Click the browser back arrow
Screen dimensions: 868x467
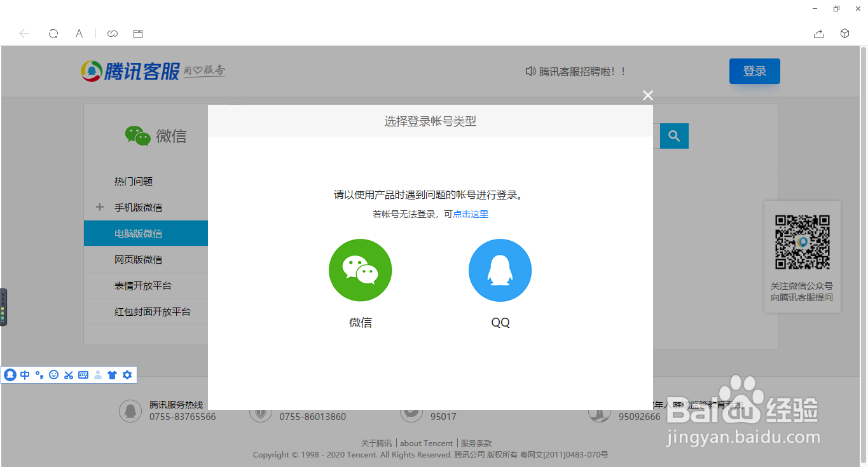(x=24, y=34)
